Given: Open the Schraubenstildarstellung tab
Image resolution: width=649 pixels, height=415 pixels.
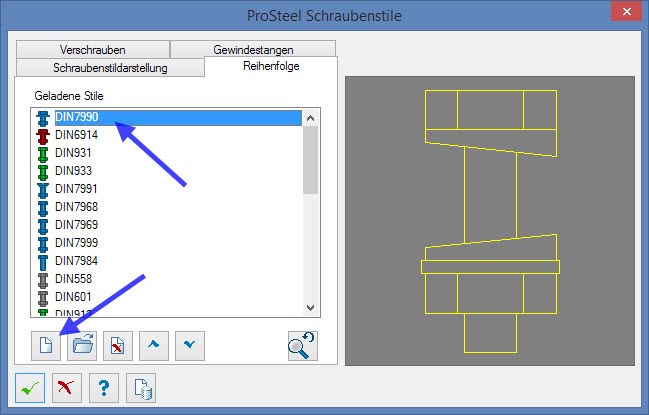Looking at the screenshot, I should click(110, 67).
